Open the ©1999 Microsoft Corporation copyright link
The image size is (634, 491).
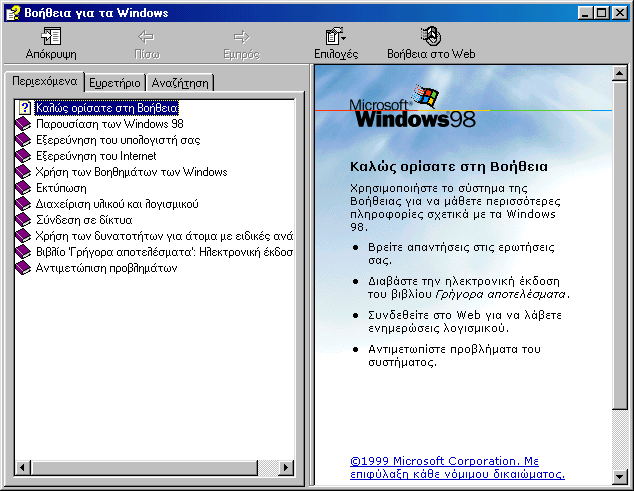point(457,468)
